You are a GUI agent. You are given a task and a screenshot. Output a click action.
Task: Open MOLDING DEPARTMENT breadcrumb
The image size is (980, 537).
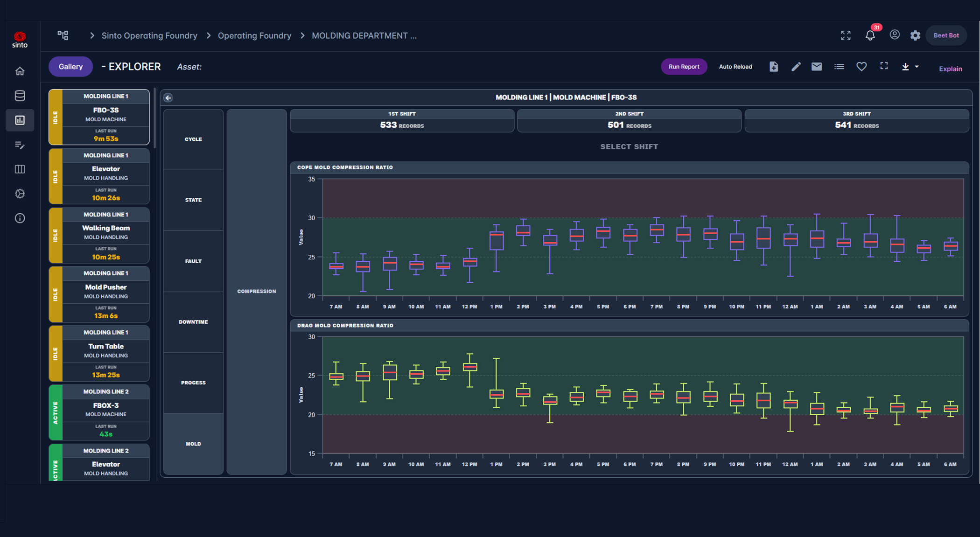tap(364, 35)
